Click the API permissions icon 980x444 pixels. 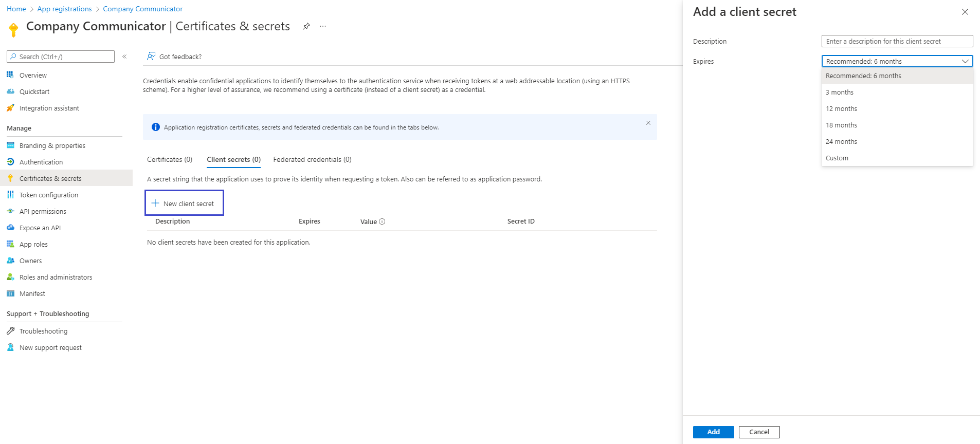click(10, 211)
